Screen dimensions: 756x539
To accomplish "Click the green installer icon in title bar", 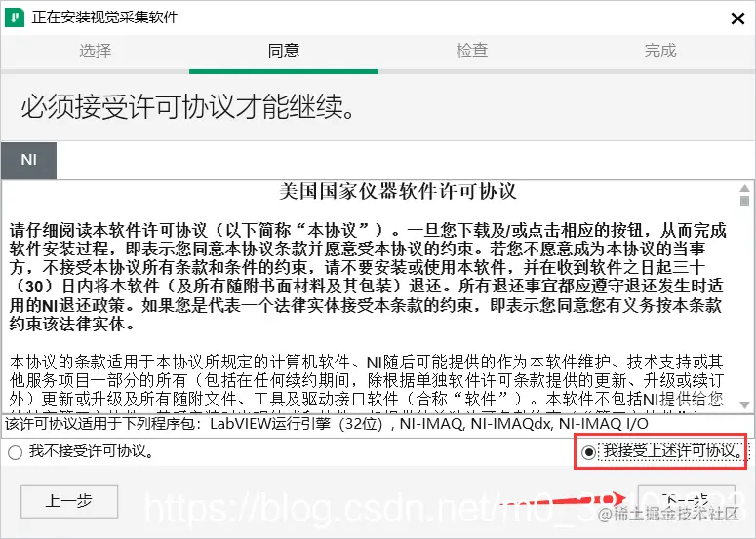I will click(15, 18).
